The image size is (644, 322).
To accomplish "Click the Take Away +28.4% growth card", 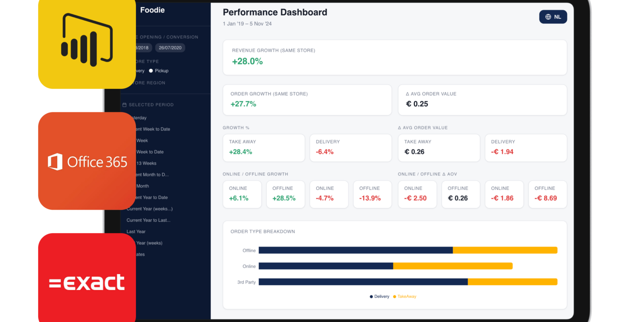I will point(264,148).
